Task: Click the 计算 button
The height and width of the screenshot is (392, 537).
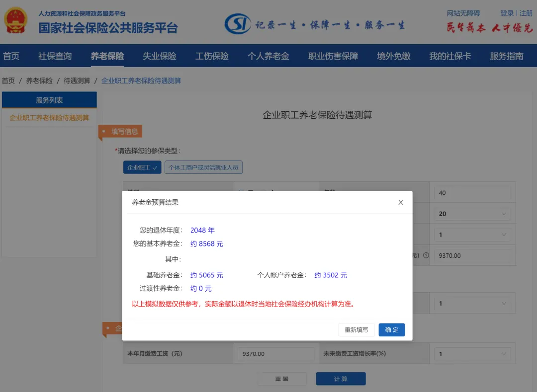Action: tap(341, 379)
